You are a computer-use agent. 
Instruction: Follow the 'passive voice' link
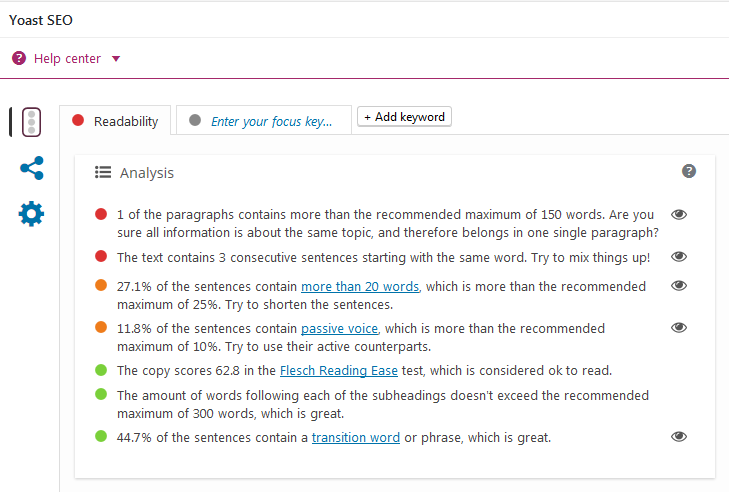pyautogui.click(x=338, y=328)
